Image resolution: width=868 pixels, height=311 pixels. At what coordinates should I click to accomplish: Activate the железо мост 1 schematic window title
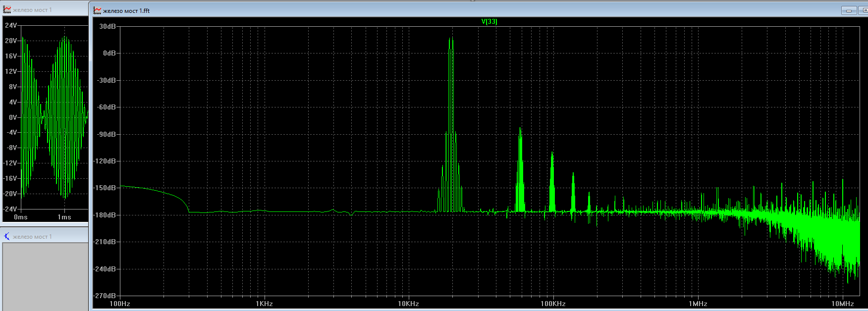click(x=32, y=237)
